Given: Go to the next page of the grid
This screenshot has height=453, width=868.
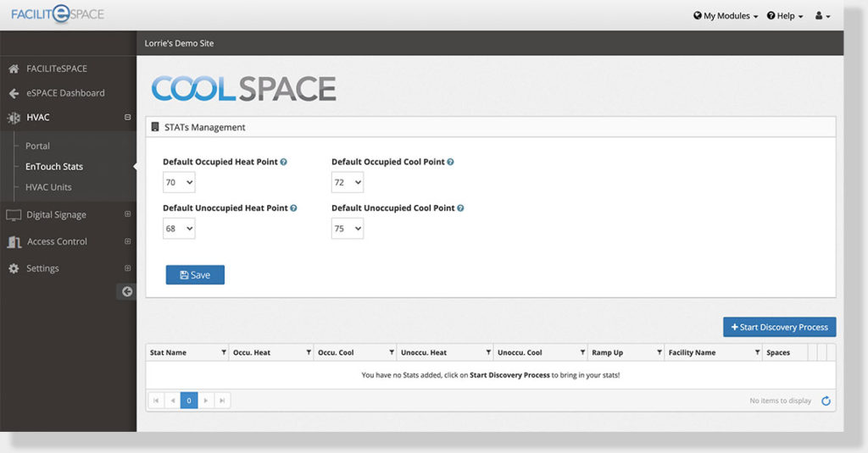Looking at the screenshot, I should click(205, 401).
